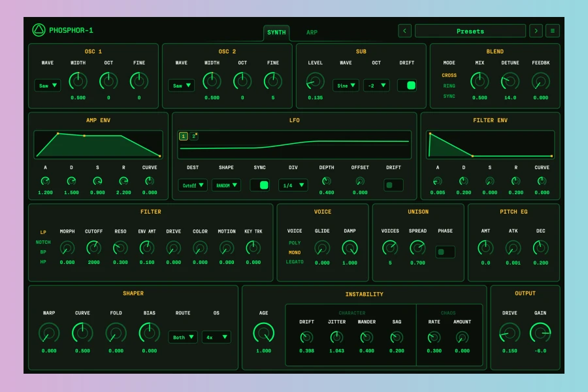588x392 pixels.
Task: Select LP filter type
Action: click(x=43, y=232)
